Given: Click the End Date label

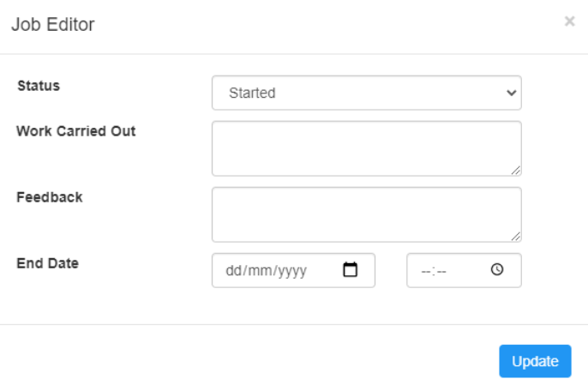Looking at the screenshot, I should point(47,263).
